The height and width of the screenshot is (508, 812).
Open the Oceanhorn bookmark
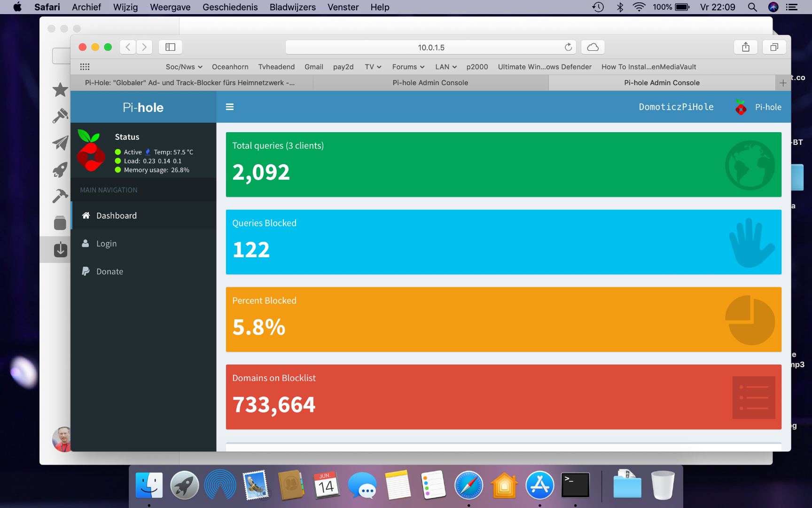pos(230,67)
